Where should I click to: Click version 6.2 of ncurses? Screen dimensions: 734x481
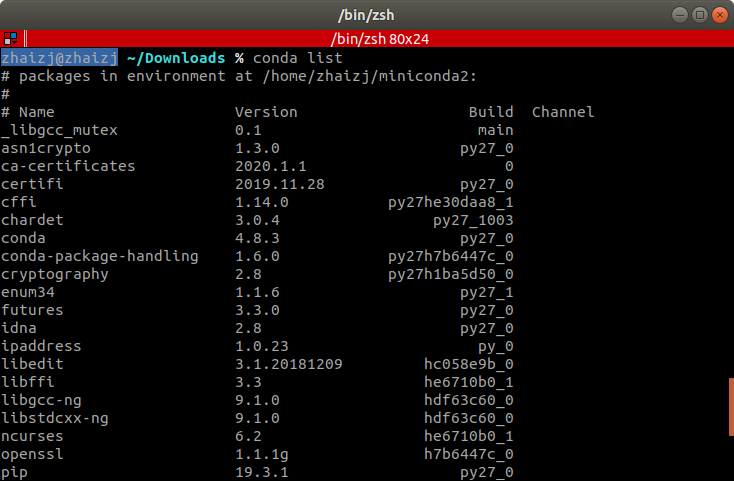click(x=248, y=436)
